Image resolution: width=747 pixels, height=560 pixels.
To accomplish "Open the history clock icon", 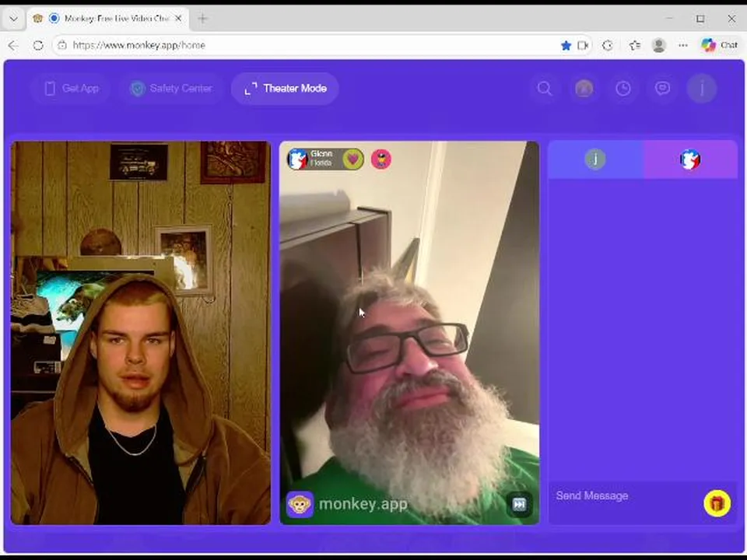I will click(623, 89).
